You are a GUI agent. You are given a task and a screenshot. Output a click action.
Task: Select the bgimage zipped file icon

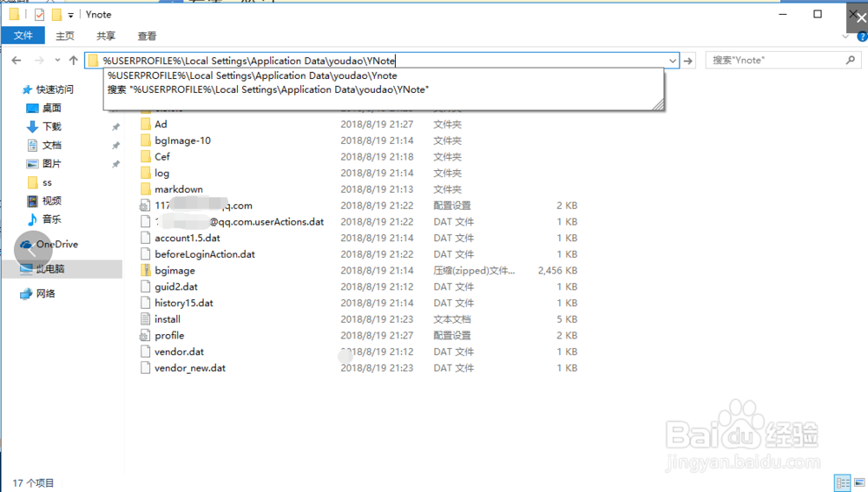[x=145, y=271]
